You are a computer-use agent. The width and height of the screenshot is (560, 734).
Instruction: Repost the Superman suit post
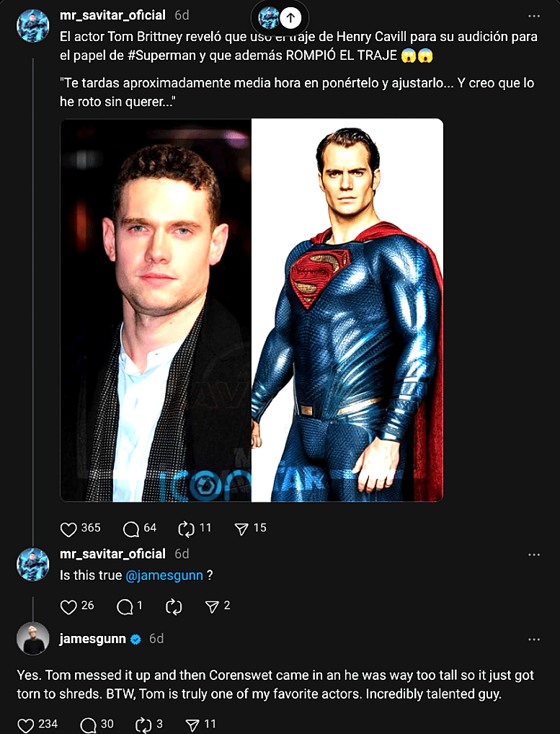pos(187,529)
